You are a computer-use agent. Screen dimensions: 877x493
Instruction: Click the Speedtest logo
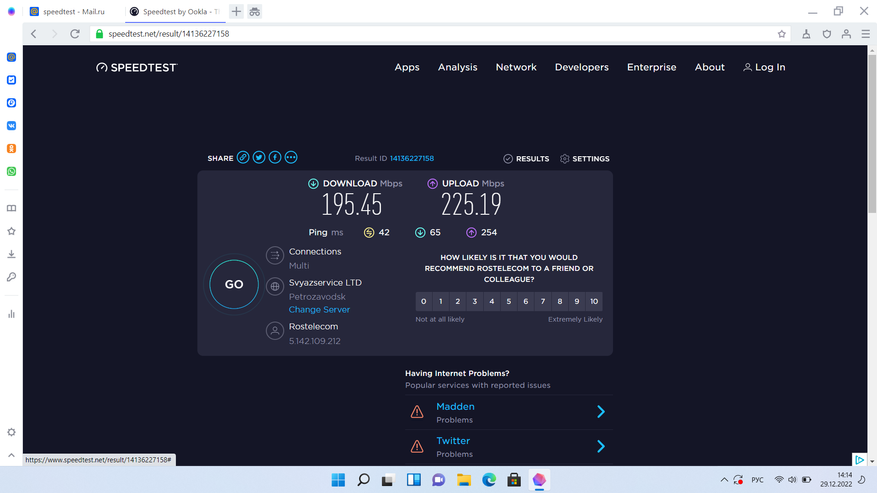[136, 68]
